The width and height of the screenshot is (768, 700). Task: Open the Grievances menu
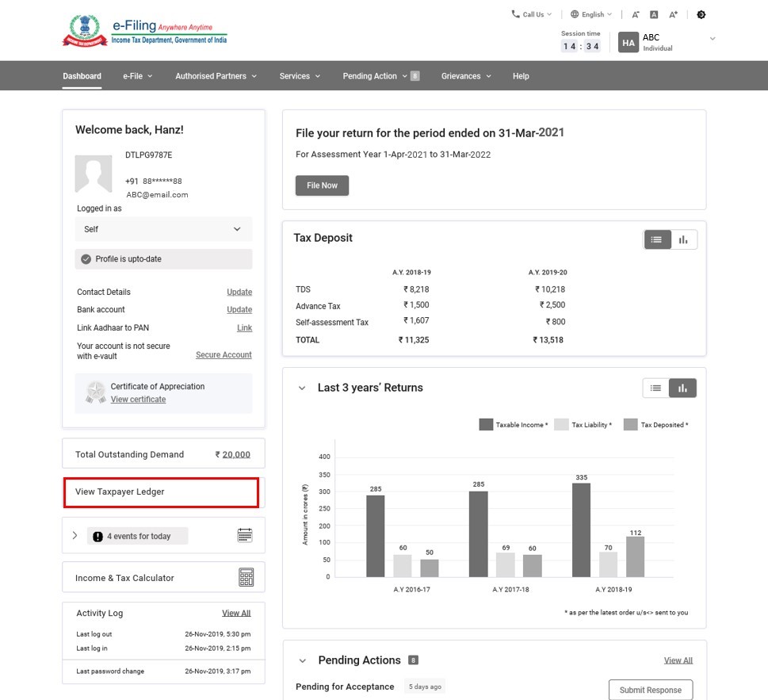click(466, 76)
